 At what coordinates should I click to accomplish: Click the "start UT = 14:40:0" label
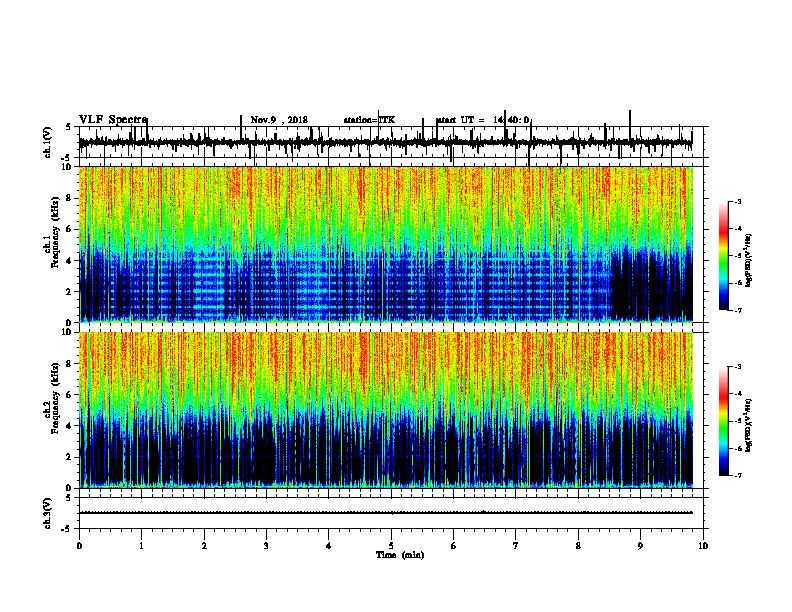point(482,120)
